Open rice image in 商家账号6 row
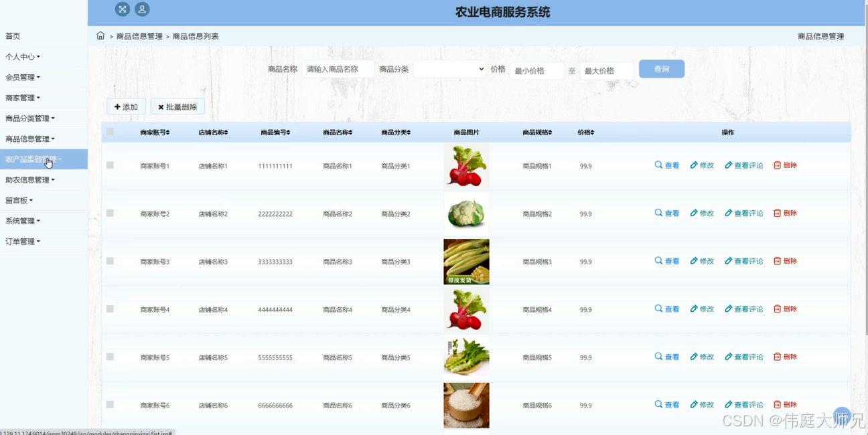 point(466,406)
